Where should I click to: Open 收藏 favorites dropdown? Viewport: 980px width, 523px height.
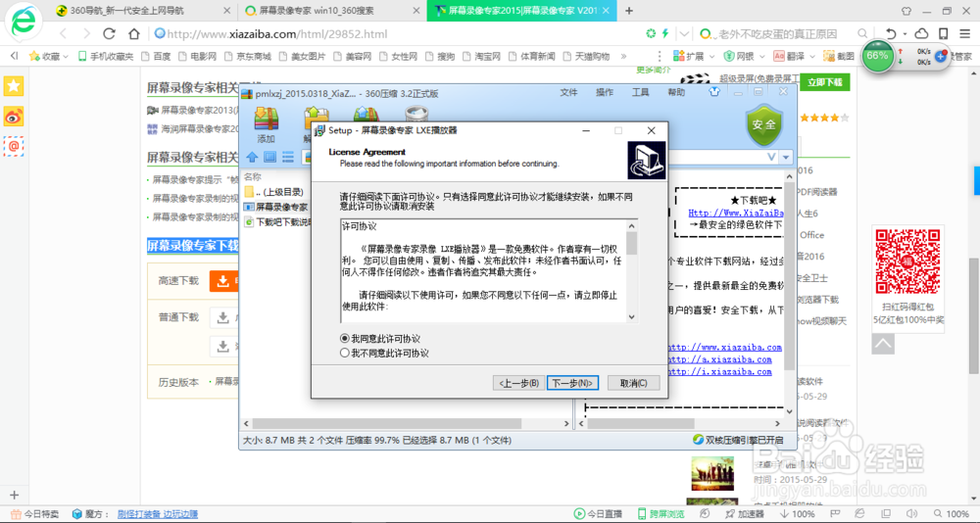[48, 56]
